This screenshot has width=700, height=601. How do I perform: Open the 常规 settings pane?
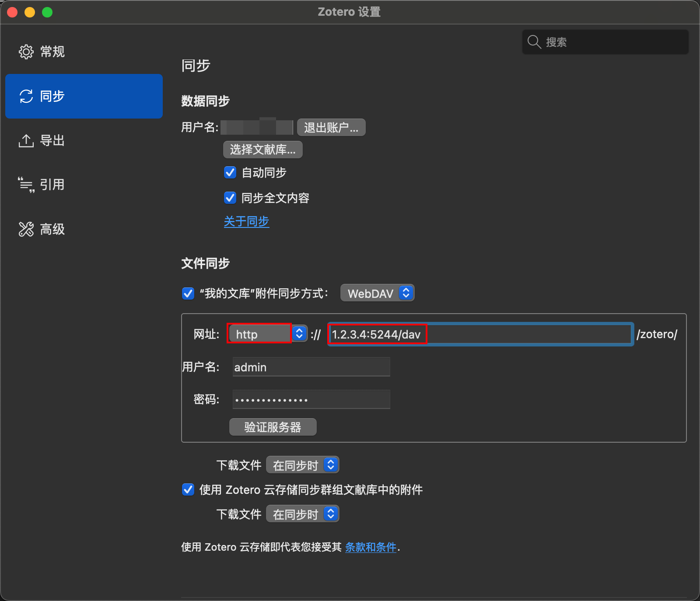click(84, 52)
